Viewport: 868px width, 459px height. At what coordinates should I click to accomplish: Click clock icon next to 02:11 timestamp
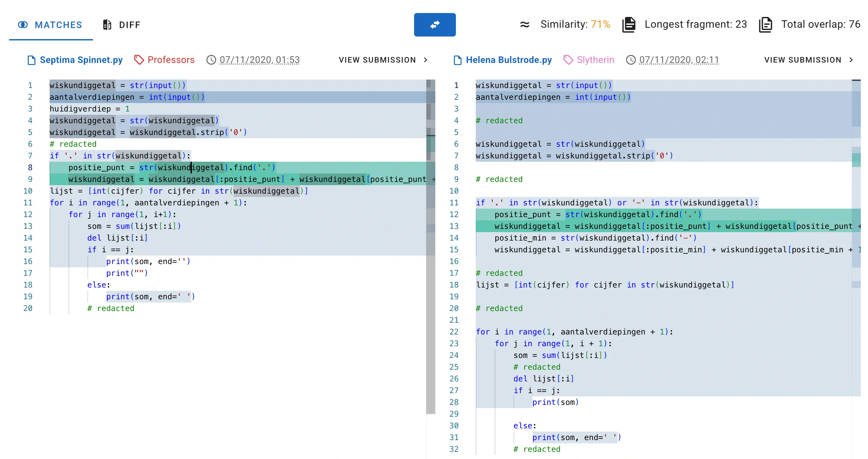click(630, 60)
